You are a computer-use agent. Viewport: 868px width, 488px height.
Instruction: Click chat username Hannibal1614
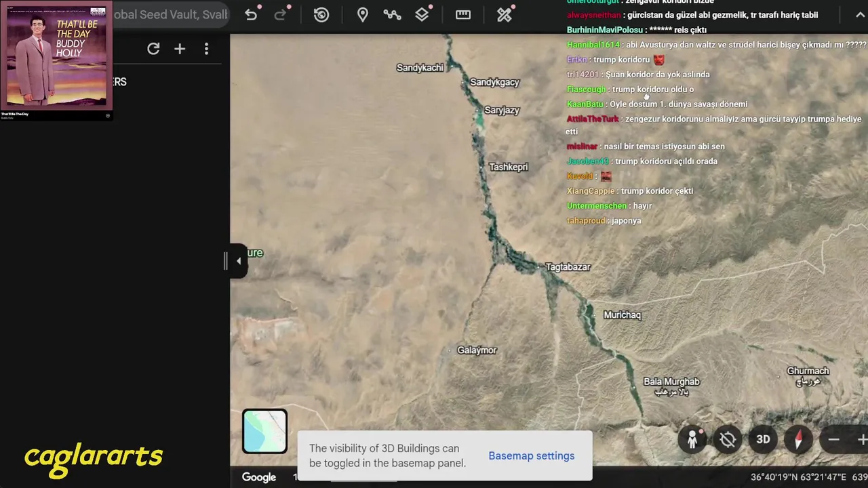593,45
